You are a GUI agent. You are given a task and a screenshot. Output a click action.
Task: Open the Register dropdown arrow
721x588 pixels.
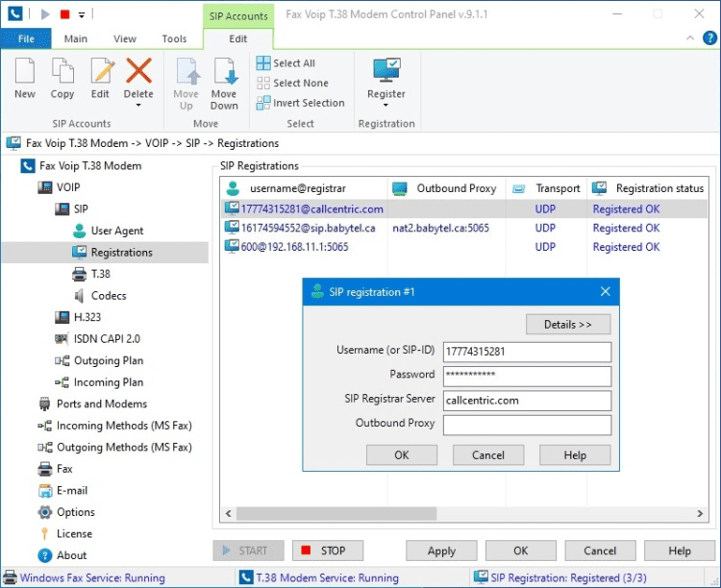[x=385, y=106]
